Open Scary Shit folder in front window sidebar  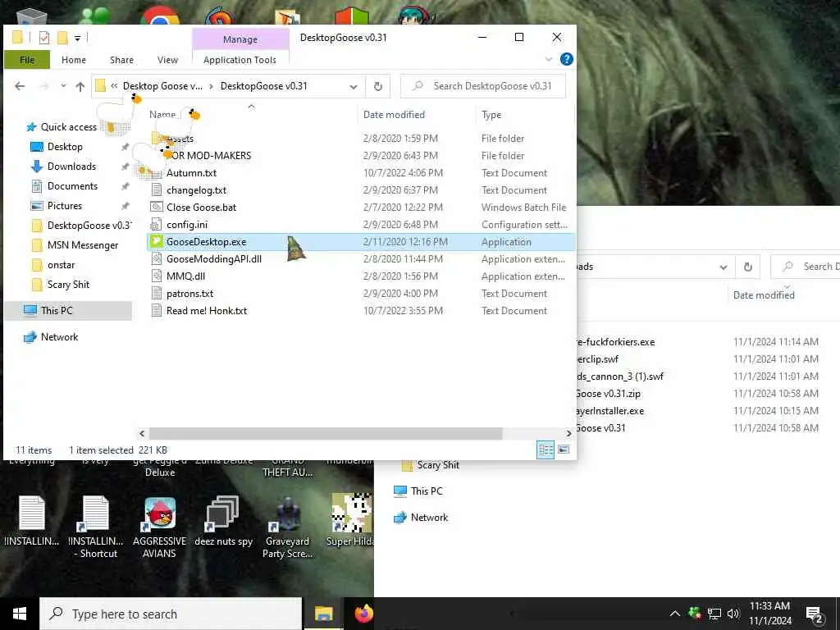tap(68, 285)
